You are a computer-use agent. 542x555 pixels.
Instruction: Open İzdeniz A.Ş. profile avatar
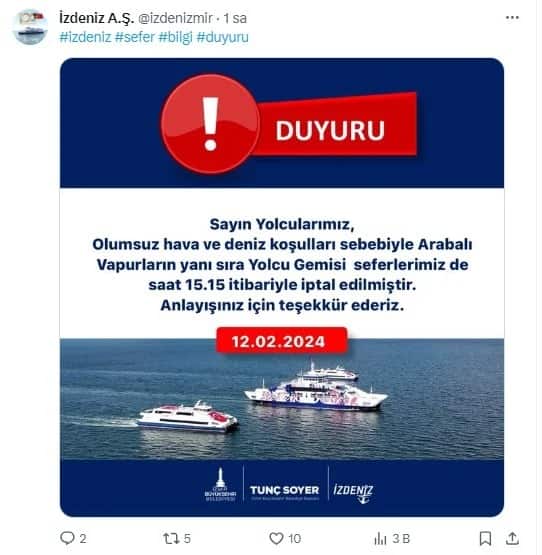coord(30,27)
